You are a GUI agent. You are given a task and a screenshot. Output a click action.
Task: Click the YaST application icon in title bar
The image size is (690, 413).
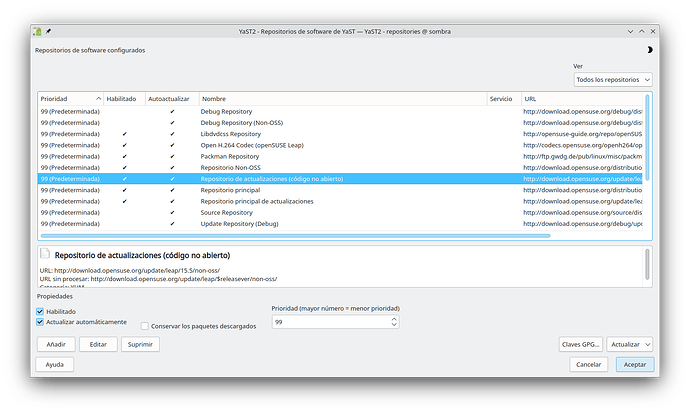tap(37, 31)
